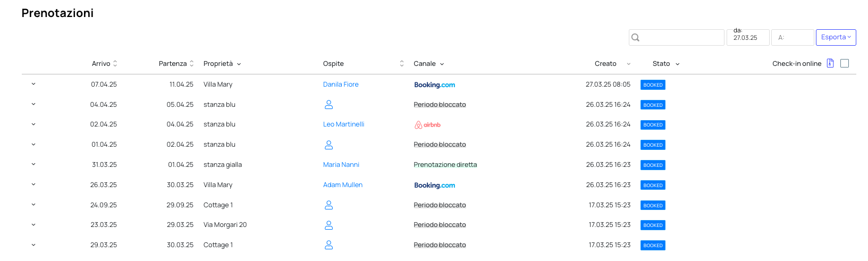Open guest icon for 04.04.25 stanza blu
Image resolution: width=868 pixels, height=261 pixels.
[328, 105]
